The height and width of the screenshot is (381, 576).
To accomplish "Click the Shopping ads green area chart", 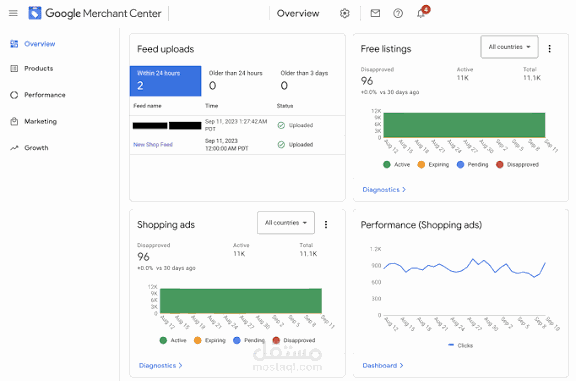I will pyautogui.click(x=241, y=301).
